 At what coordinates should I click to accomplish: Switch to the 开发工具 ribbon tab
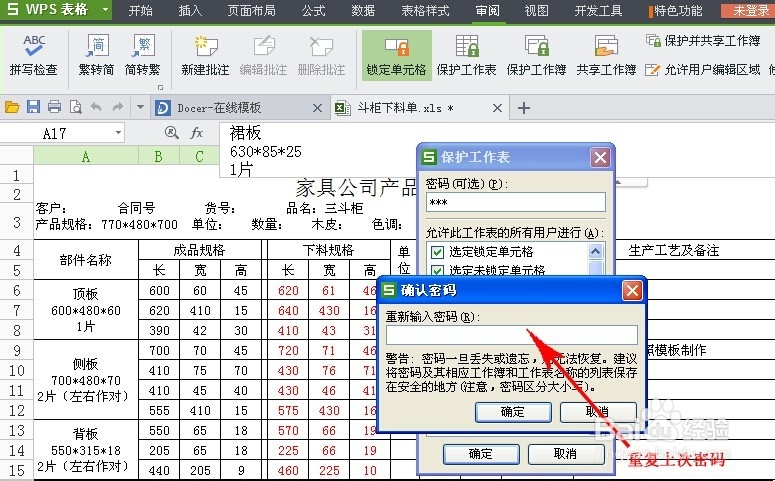[598, 10]
